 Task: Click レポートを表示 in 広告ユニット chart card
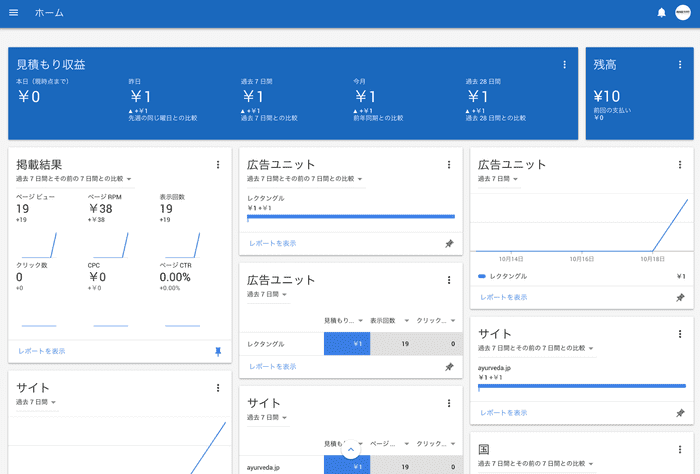pyautogui.click(x=504, y=297)
